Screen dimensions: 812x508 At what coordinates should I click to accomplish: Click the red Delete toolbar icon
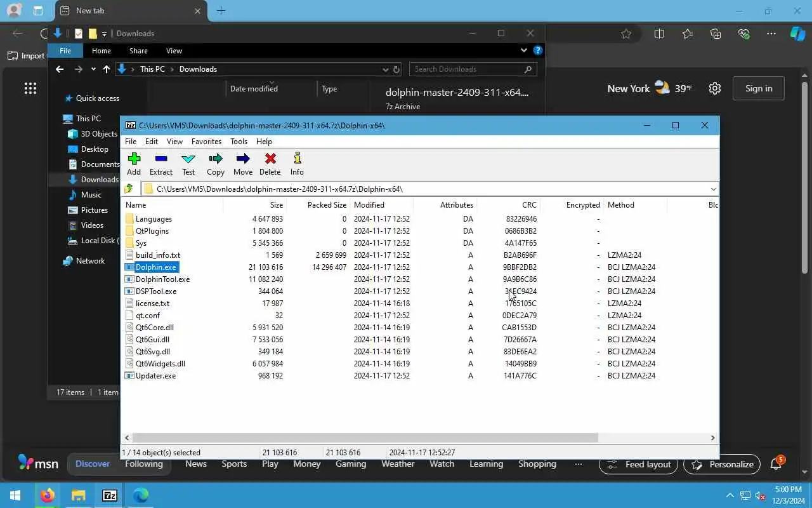tap(270, 164)
